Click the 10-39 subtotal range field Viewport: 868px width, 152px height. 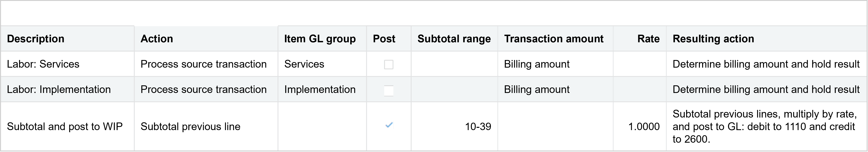pyautogui.click(x=478, y=126)
